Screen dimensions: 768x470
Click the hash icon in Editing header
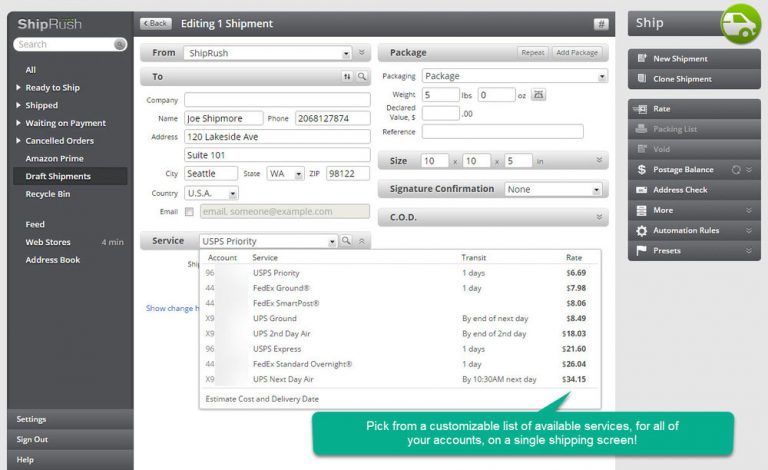(x=601, y=24)
